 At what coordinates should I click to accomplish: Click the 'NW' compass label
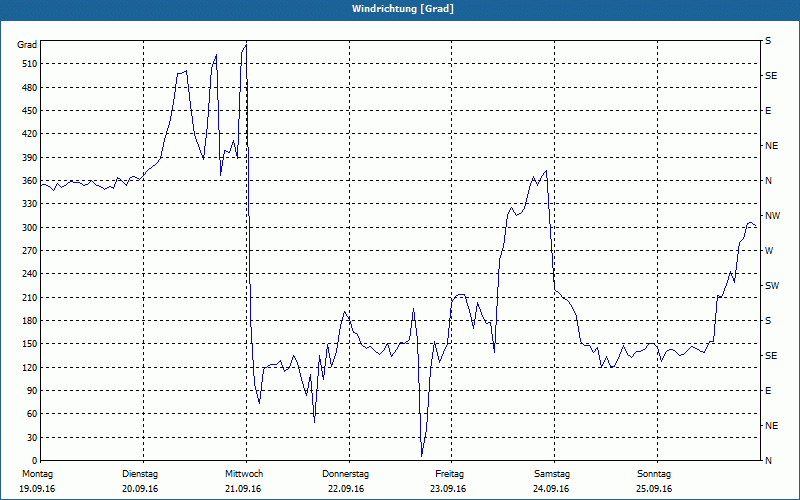pos(772,216)
